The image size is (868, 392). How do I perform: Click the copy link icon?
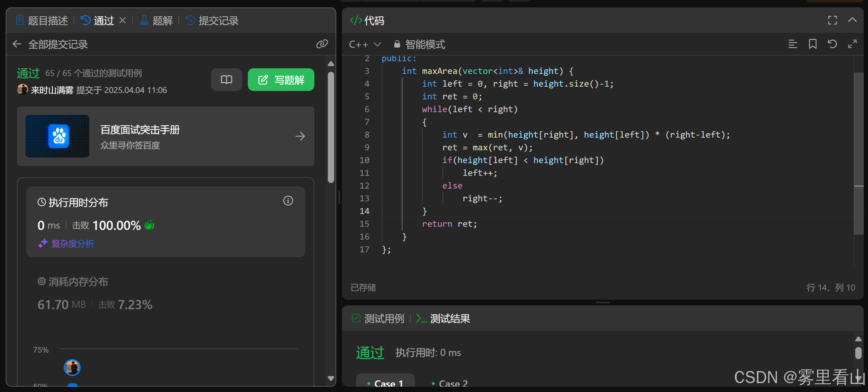(x=322, y=44)
